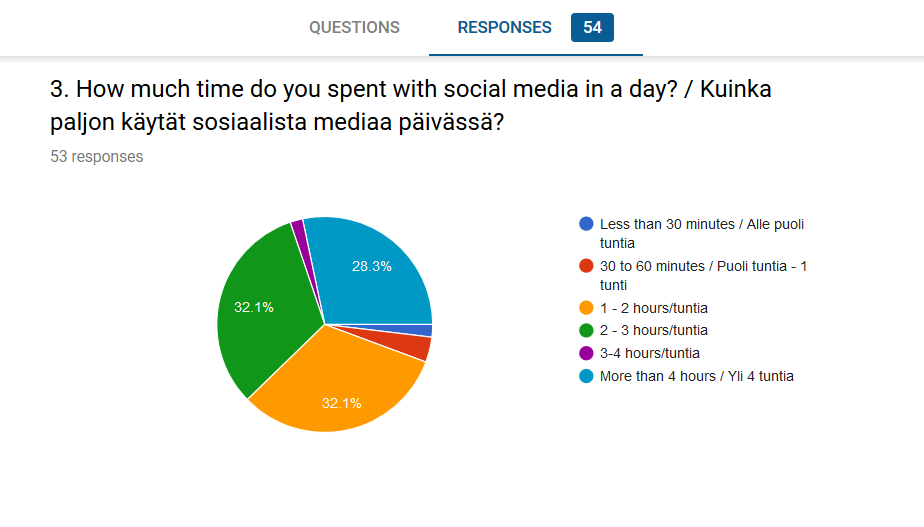The width and height of the screenshot is (924, 527).
Task: Select the green '2 - 3 hours' legend dot
Action: 586,330
